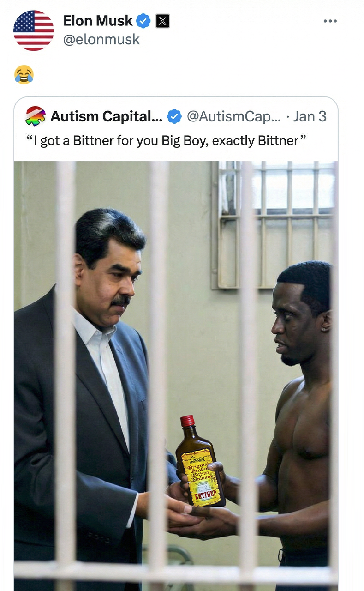Open the @AutismCap handle in quoted tweet
Screen dimensions: 364x591
(233, 116)
